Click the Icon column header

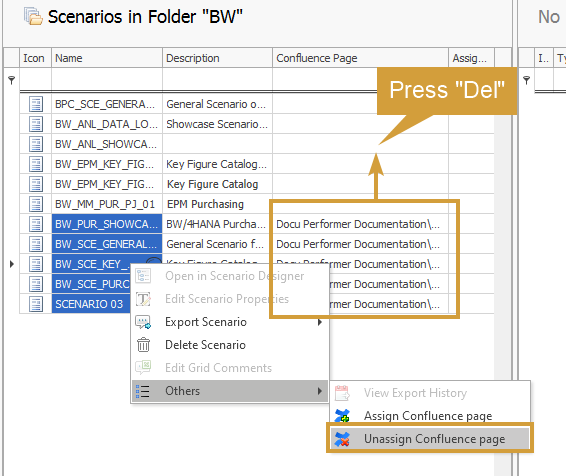point(35,58)
